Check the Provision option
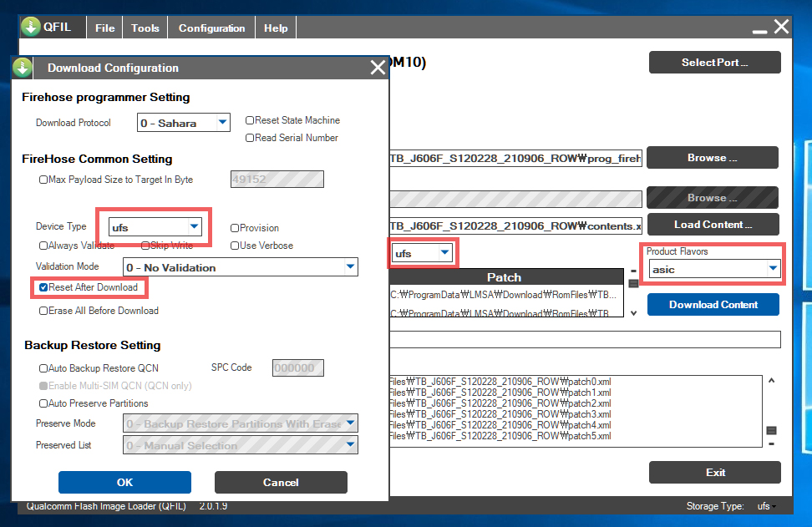Viewport: 812px width, 527px height. [x=235, y=228]
